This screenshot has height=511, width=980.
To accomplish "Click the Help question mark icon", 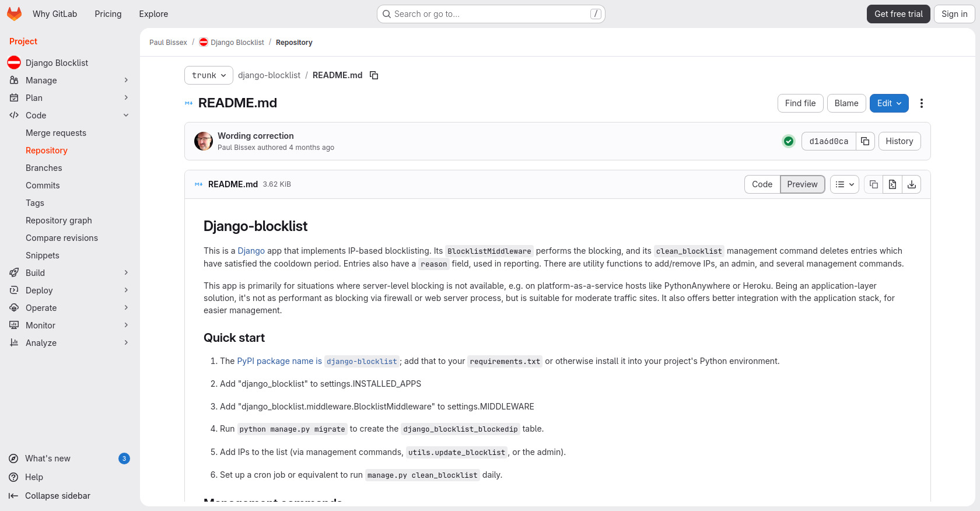I will pyautogui.click(x=13, y=477).
